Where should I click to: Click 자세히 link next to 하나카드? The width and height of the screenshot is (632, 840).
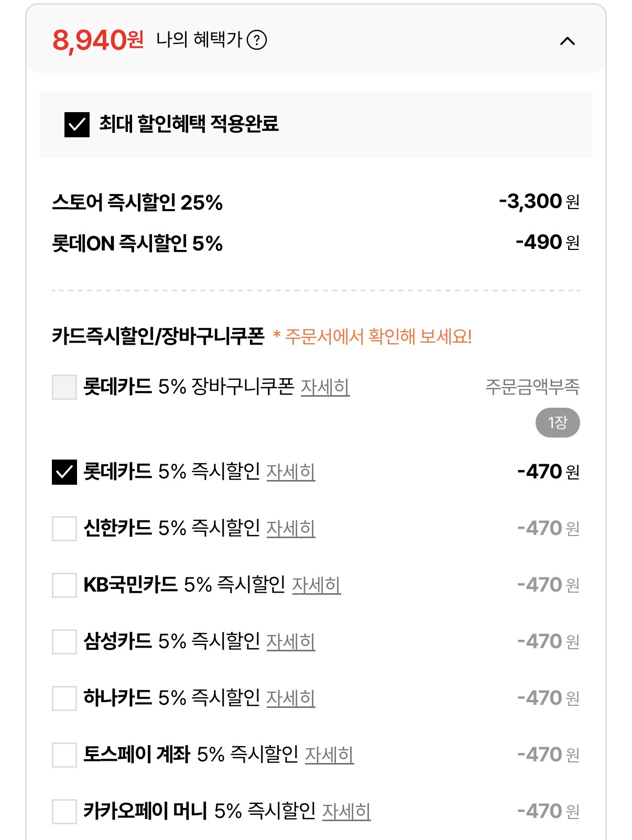click(291, 698)
